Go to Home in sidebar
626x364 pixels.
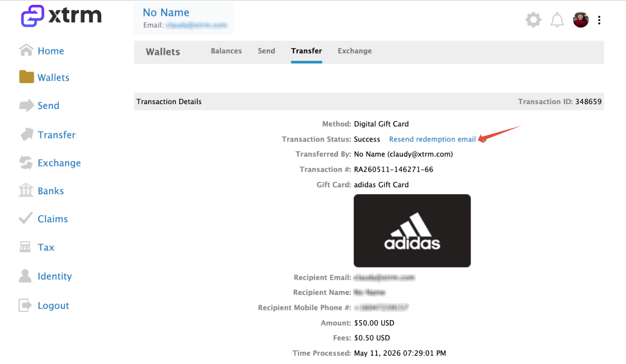click(x=51, y=51)
